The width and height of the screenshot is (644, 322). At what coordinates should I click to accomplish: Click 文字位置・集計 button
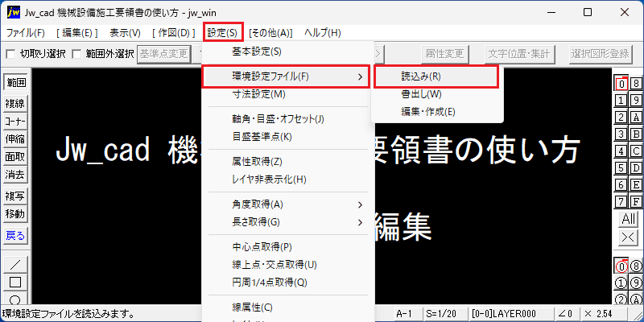coord(519,54)
